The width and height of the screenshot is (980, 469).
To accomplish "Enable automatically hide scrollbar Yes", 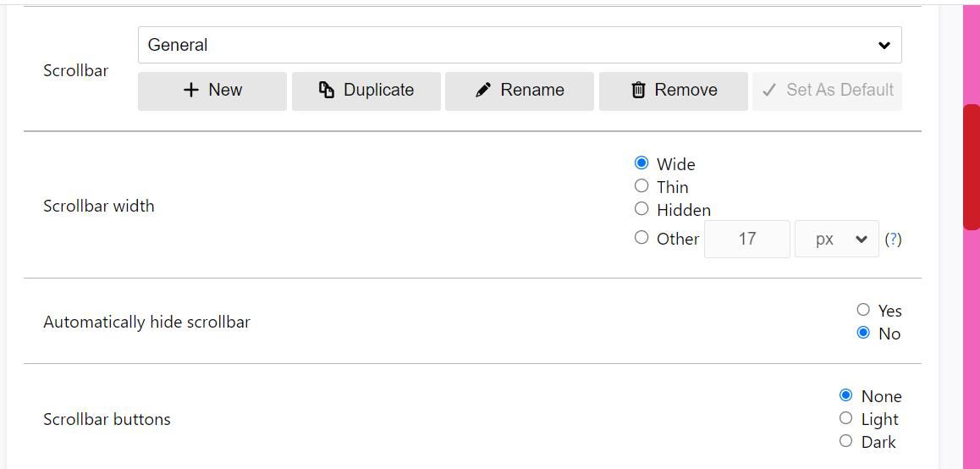I will coord(863,310).
